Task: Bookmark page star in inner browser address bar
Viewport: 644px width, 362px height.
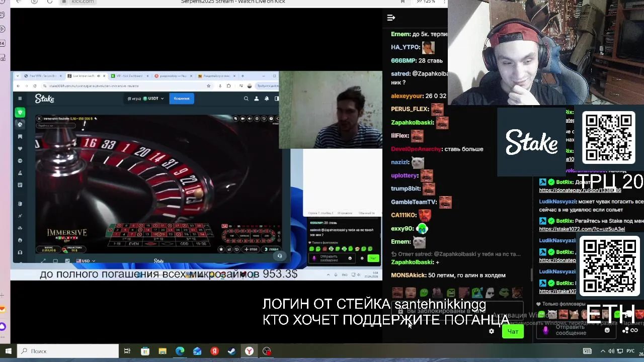Action: point(209,86)
